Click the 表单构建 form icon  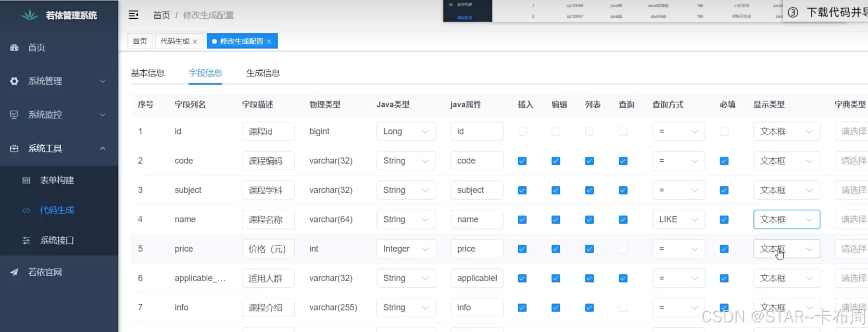pyautogui.click(x=26, y=180)
